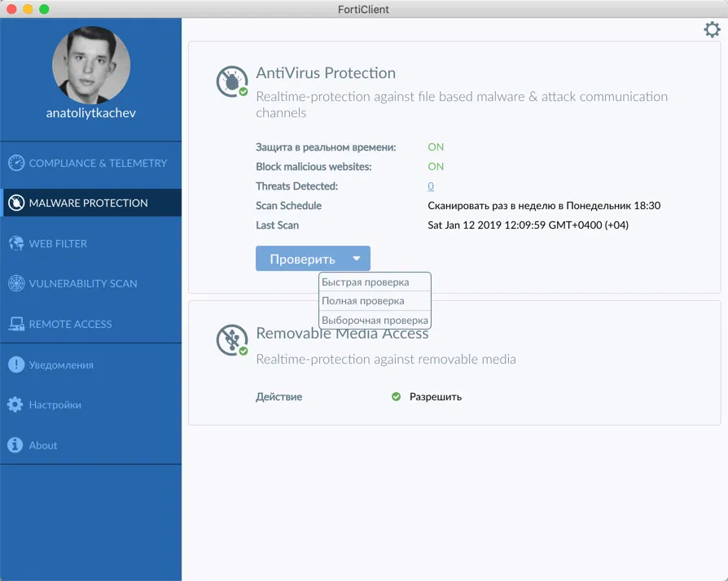Click the About info icon
728x581 pixels.
pyautogui.click(x=15, y=445)
